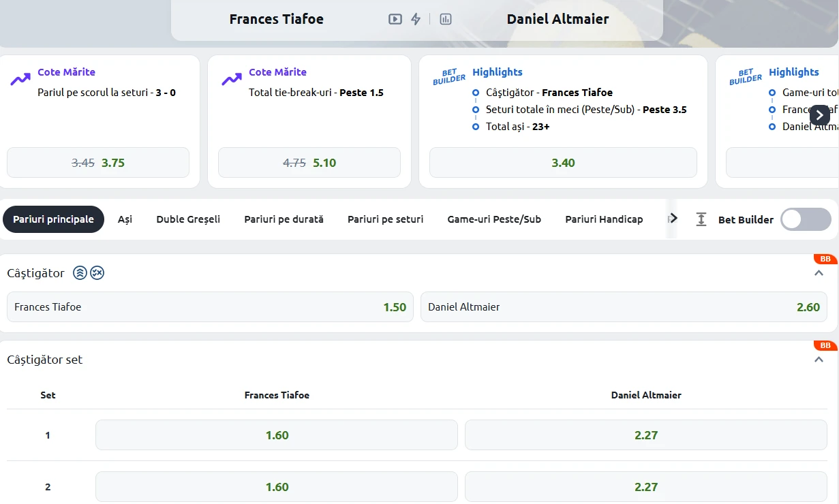Toggle the Bet Builder switch

pyautogui.click(x=806, y=219)
